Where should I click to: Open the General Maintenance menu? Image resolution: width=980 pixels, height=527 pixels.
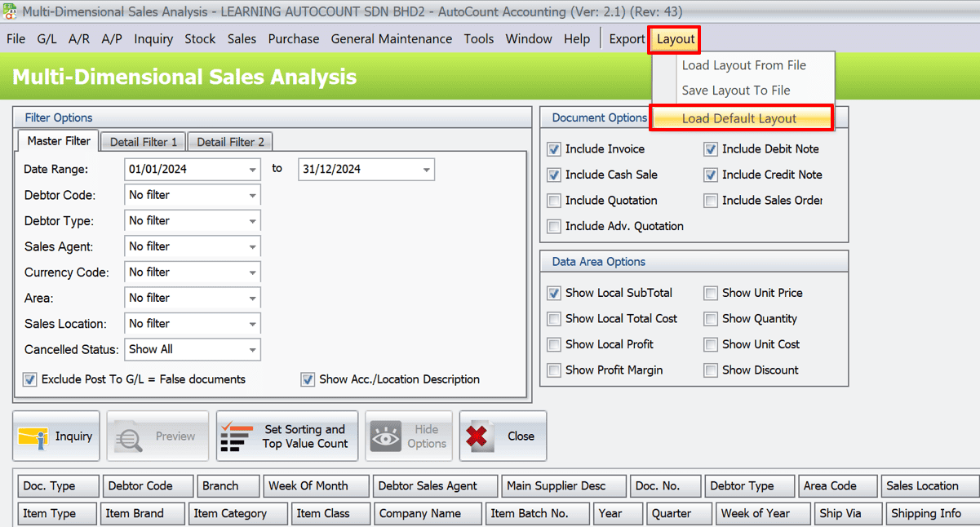coord(391,39)
